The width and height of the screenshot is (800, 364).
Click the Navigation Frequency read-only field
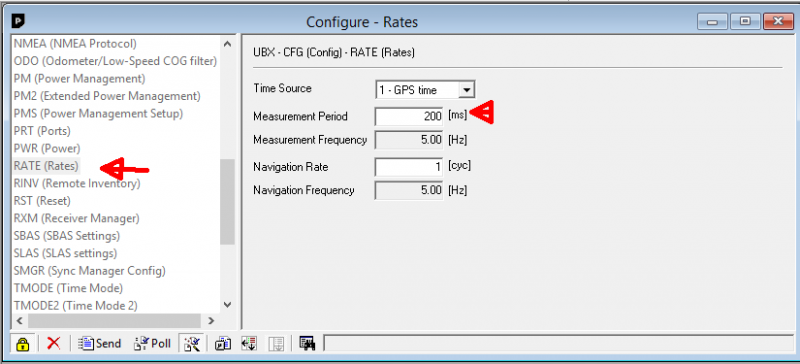click(x=409, y=190)
